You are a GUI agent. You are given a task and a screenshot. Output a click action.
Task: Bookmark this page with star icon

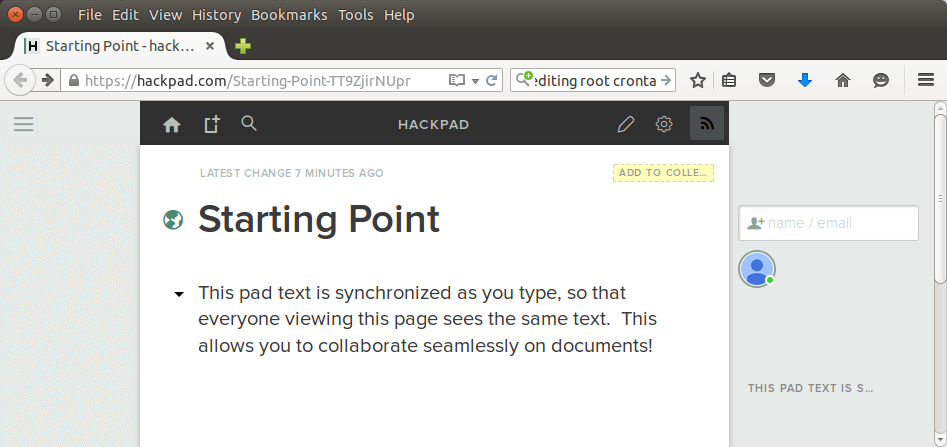point(698,80)
